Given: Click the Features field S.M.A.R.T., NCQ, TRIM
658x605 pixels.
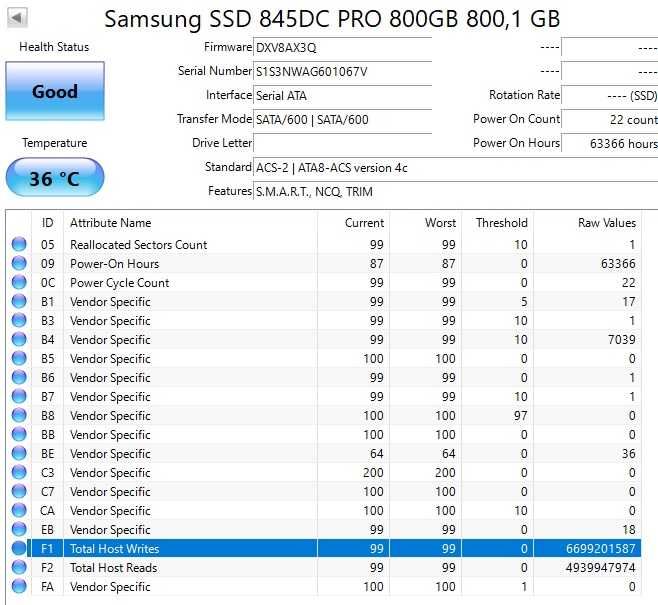Looking at the screenshot, I should click(x=456, y=191).
